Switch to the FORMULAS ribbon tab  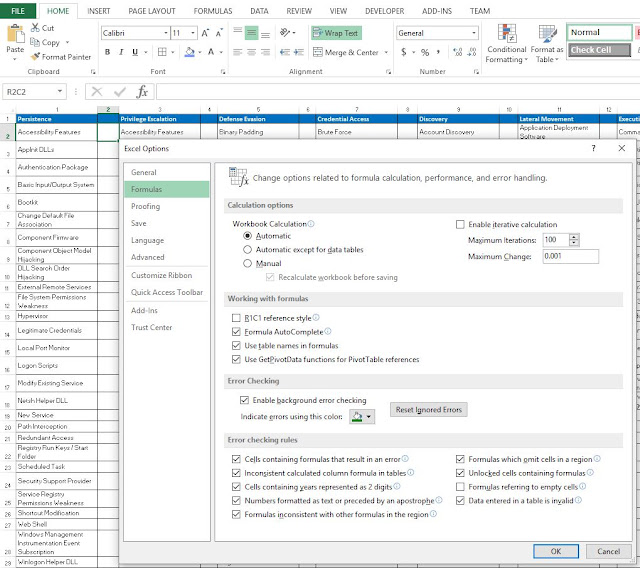[x=213, y=11]
